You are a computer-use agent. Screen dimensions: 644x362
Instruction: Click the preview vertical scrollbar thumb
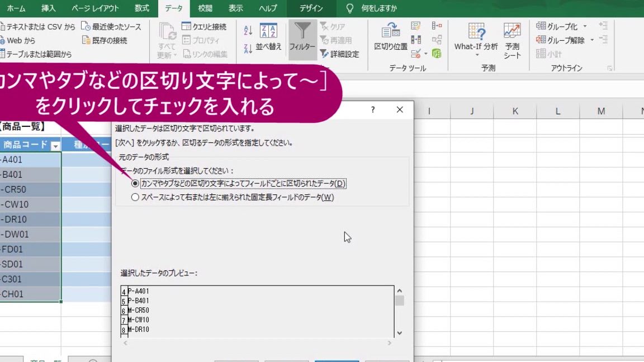pos(399,301)
